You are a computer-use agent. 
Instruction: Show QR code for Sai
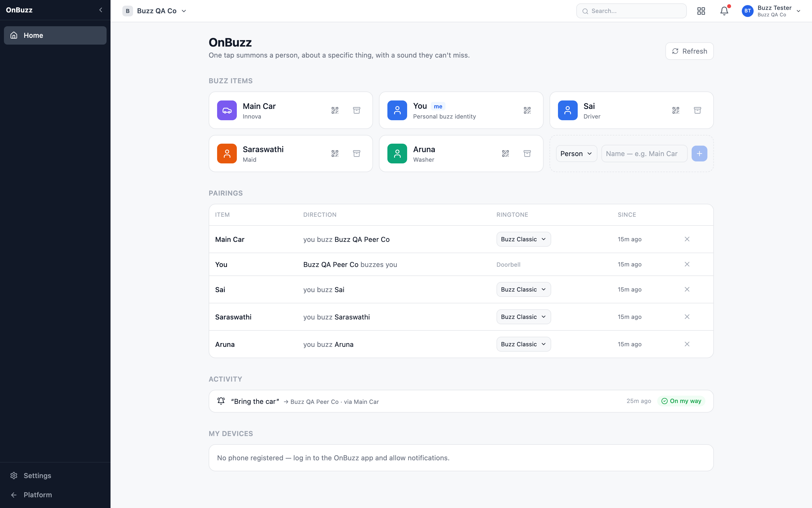[676, 110]
